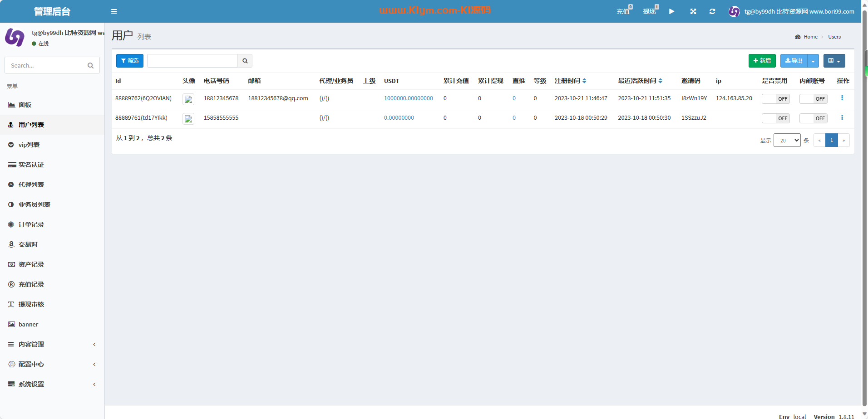Open the column selector grid dropdown
Image resolution: width=868 pixels, height=419 pixels.
pyautogui.click(x=834, y=61)
